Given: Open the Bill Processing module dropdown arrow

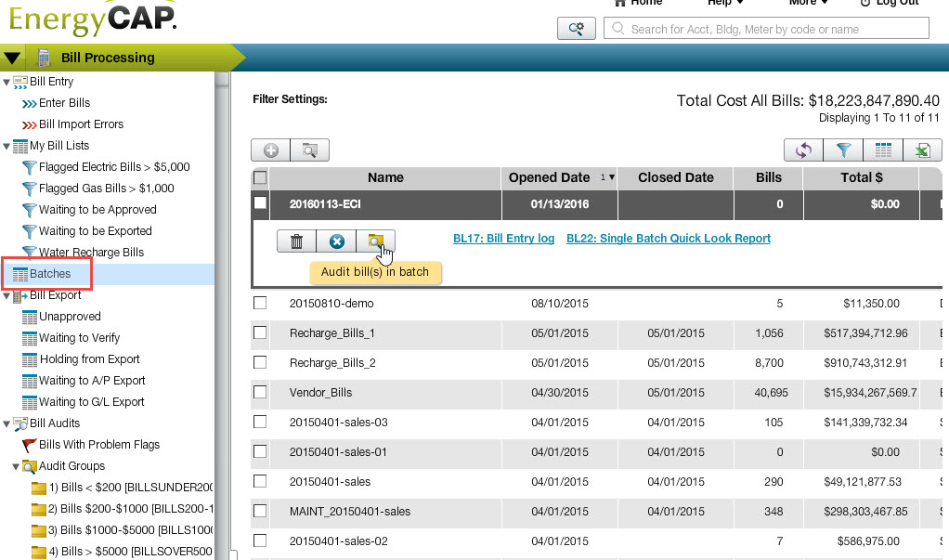Looking at the screenshot, I should click(x=11, y=58).
